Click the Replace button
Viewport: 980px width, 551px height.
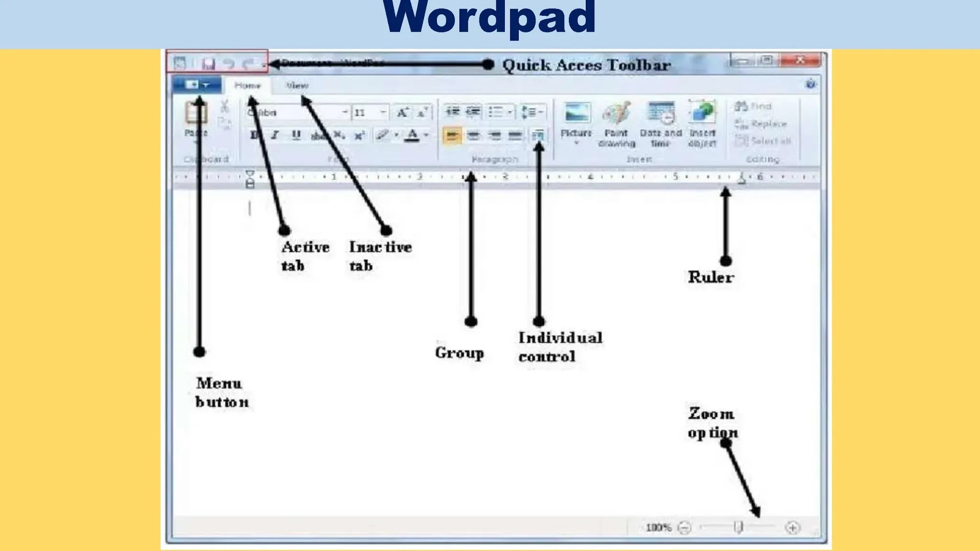[761, 124]
